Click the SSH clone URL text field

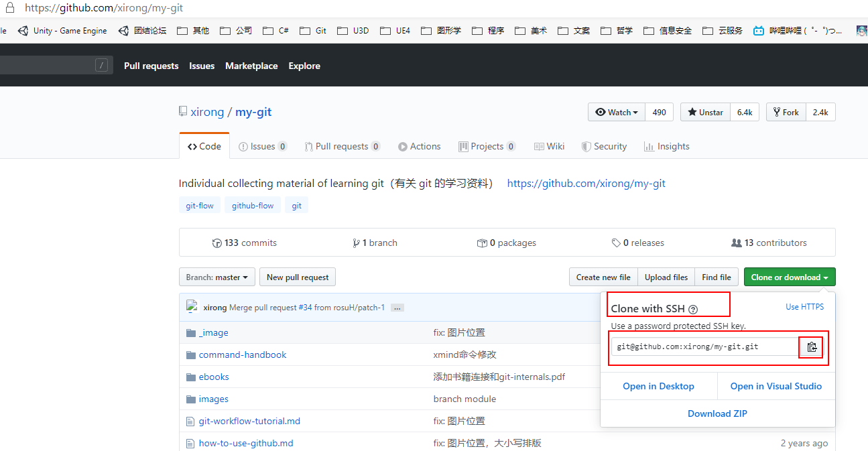704,346
